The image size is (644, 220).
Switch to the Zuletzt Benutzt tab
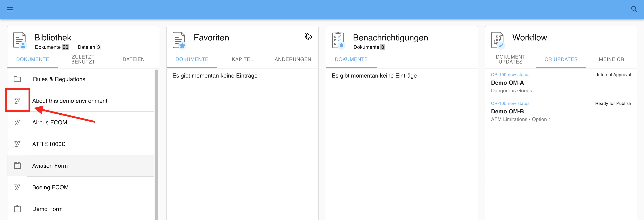point(83,59)
